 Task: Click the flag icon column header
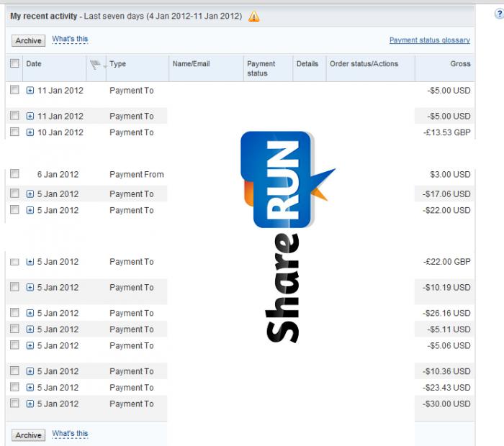(x=95, y=65)
